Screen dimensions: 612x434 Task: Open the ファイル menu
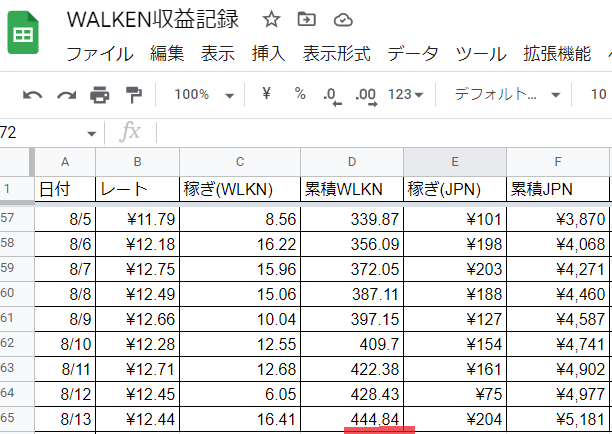(100, 54)
